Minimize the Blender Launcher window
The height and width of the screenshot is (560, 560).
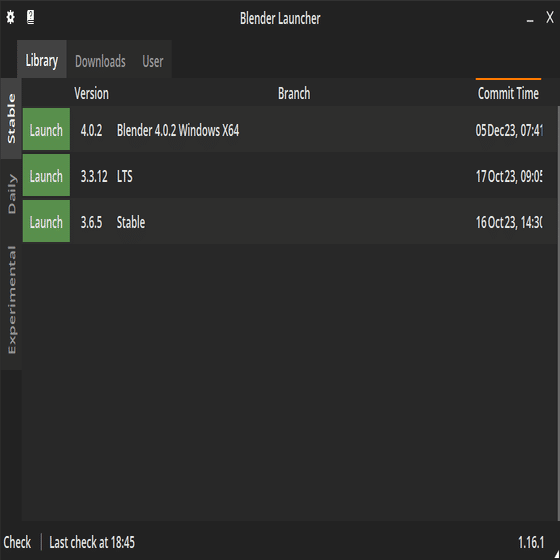(530, 18)
